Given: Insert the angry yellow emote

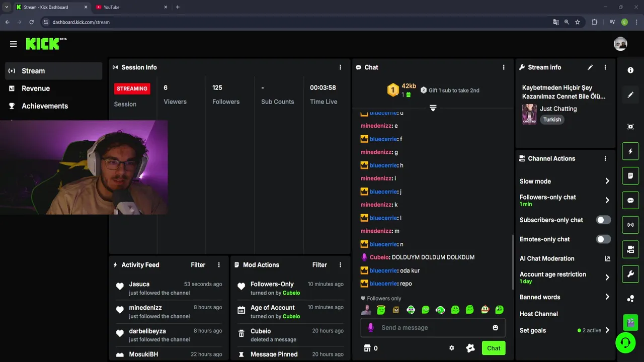Looking at the screenshot, I should 396,310.
